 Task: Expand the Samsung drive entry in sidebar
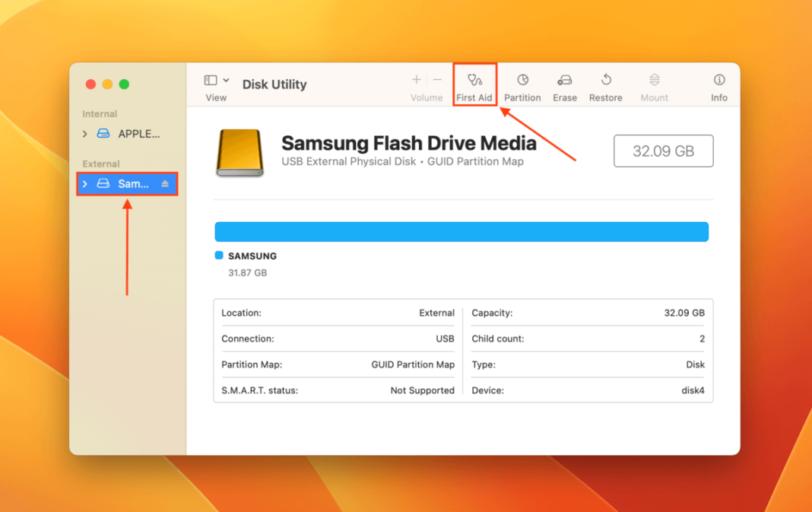(x=85, y=183)
